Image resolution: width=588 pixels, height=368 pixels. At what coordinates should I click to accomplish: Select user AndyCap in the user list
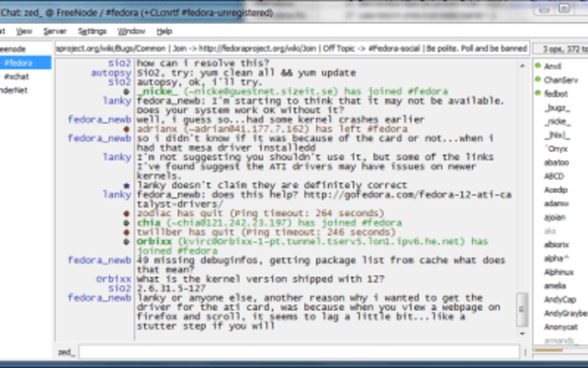coord(560,300)
